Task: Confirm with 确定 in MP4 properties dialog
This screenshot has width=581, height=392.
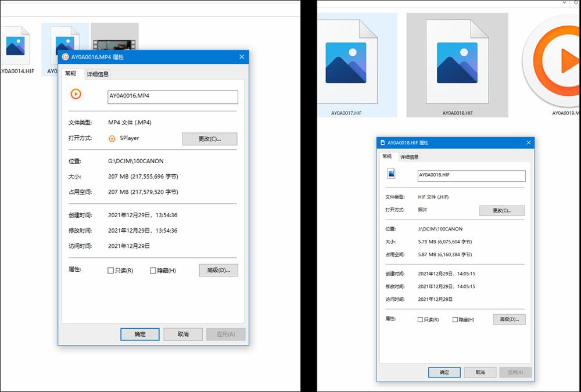Action: (x=140, y=334)
